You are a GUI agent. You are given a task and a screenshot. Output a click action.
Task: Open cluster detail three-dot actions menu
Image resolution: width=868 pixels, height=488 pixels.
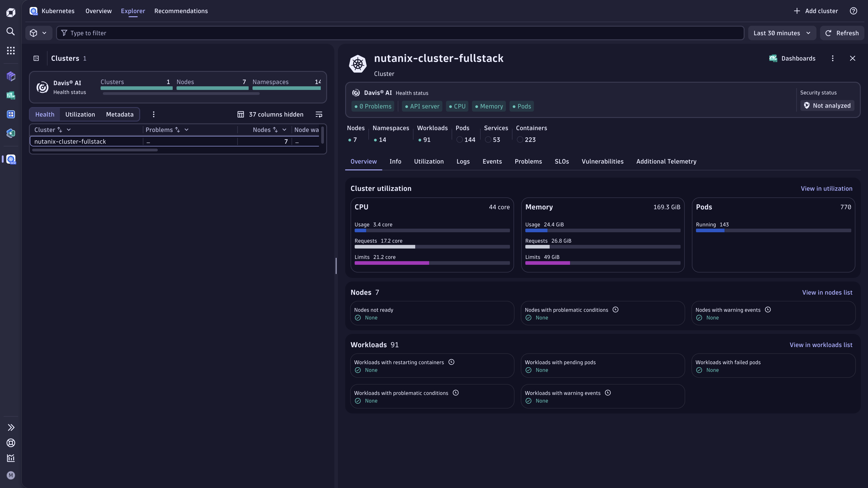point(833,58)
